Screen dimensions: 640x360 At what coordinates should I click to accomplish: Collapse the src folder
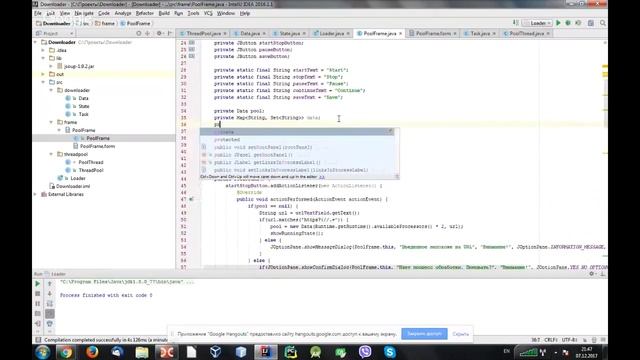point(43,82)
